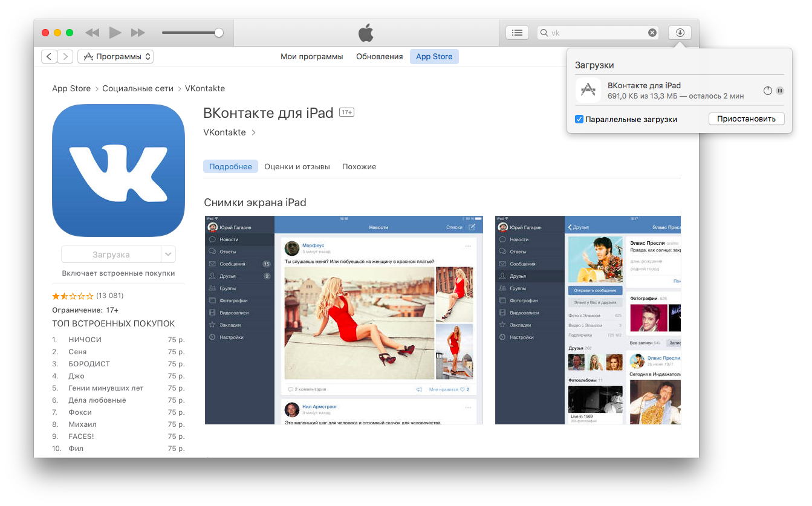Expand the dropdown arrow beside Загрузка
This screenshot has height=506, width=812.
[169, 255]
